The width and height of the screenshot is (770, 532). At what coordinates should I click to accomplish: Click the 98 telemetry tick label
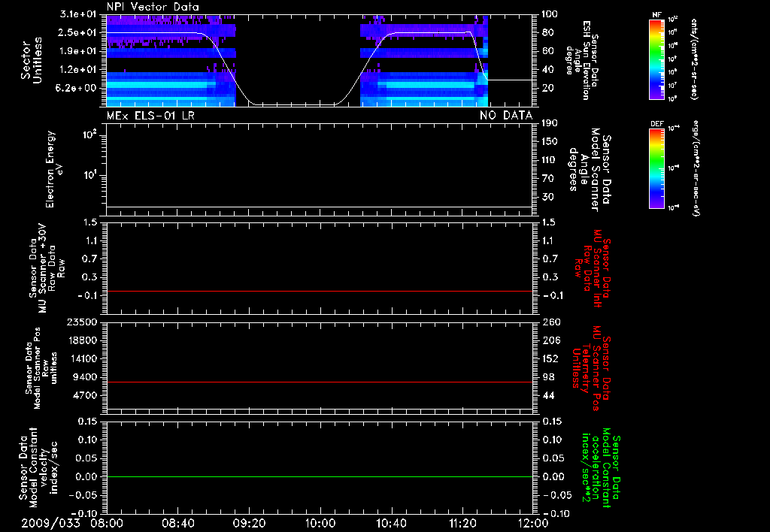point(547,377)
